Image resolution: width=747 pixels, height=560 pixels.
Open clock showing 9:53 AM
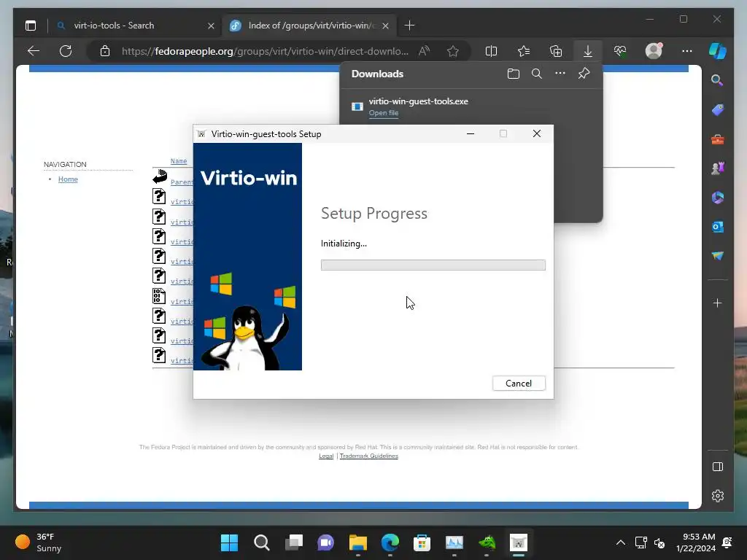(x=695, y=542)
